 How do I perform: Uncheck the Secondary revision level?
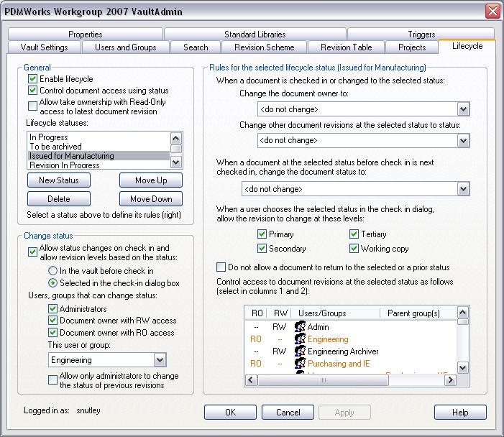pyautogui.click(x=262, y=249)
